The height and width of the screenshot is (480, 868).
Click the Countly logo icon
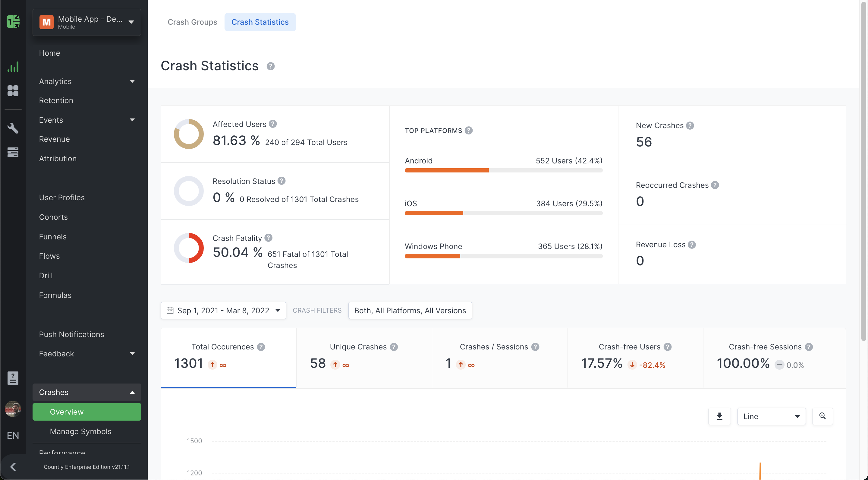click(13, 22)
